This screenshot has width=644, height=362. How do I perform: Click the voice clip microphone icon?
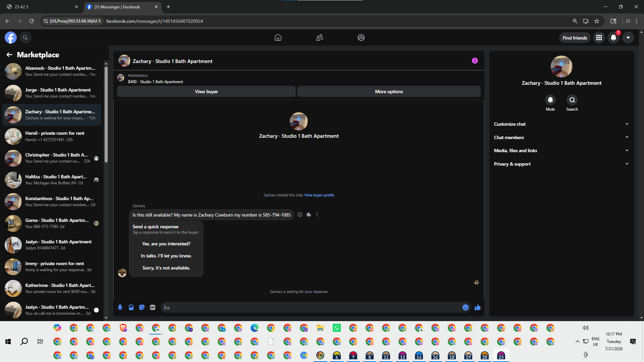tap(120, 307)
